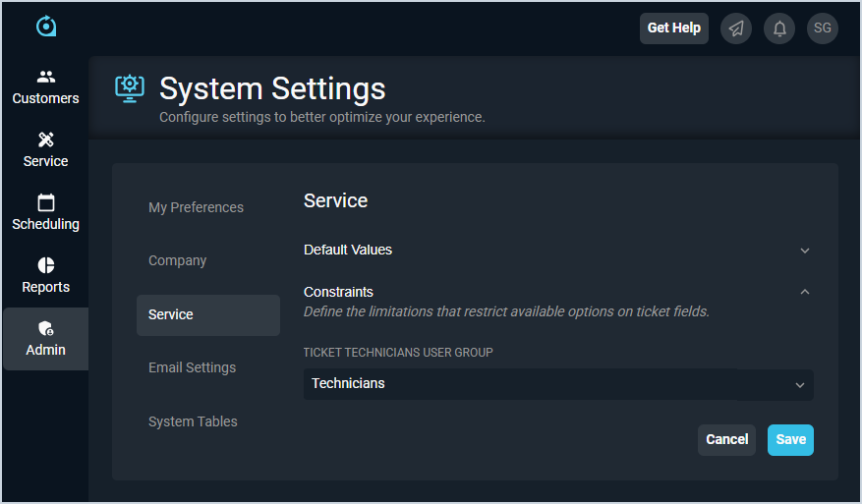Click the paper plane send icon

[735, 28]
